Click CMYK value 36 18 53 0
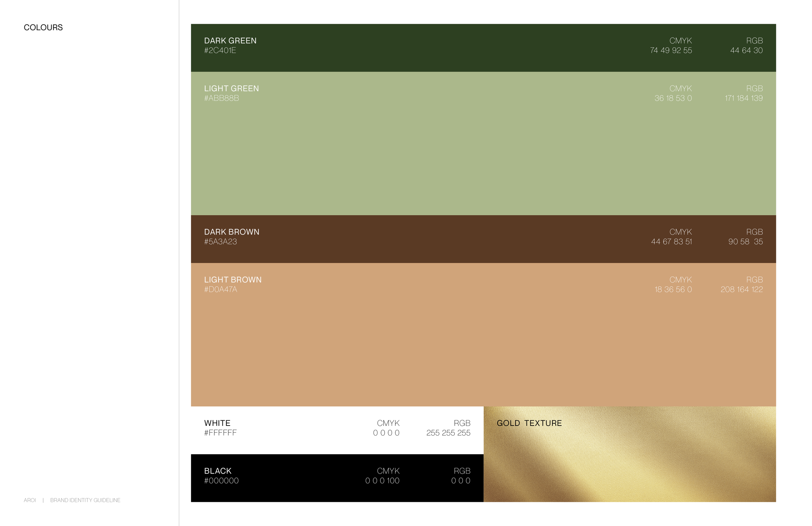Viewport: 812px width, 526px height. 673,98
